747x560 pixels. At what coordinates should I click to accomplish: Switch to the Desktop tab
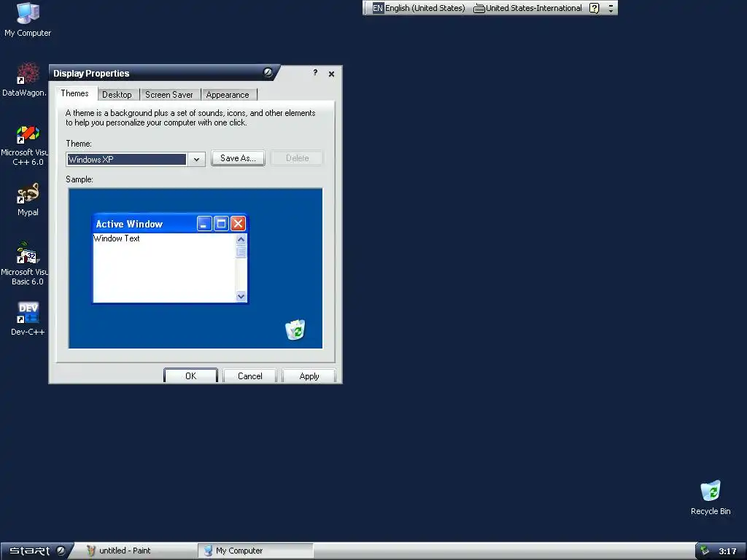click(x=117, y=95)
